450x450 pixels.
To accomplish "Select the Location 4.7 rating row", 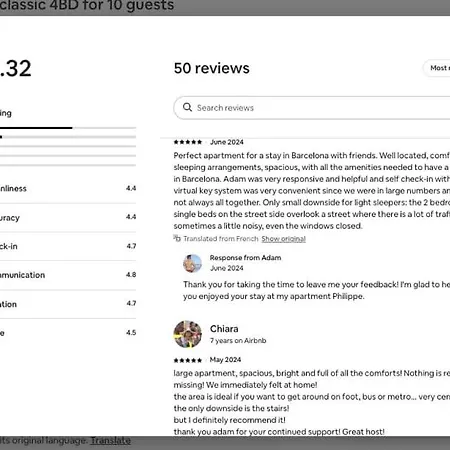I will point(68,304).
